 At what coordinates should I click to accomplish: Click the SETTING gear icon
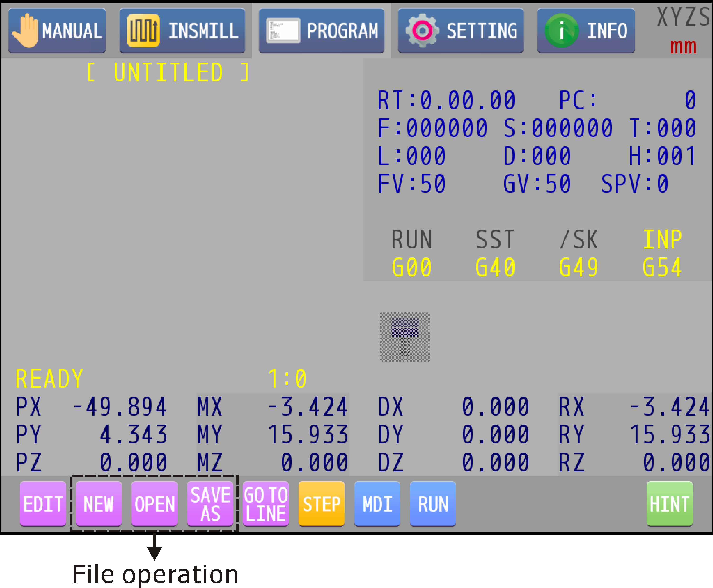point(422,31)
